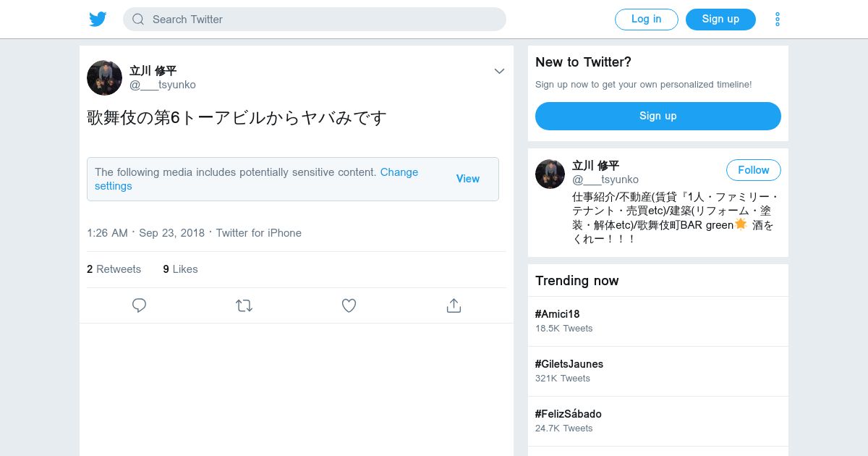Share the tweet via the upload arrow icon
Viewport: 868px width, 456px height.
click(x=454, y=305)
